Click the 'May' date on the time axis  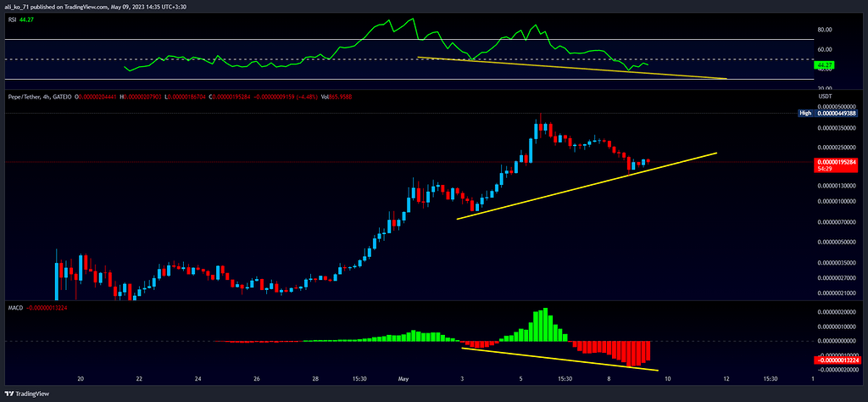click(403, 379)
